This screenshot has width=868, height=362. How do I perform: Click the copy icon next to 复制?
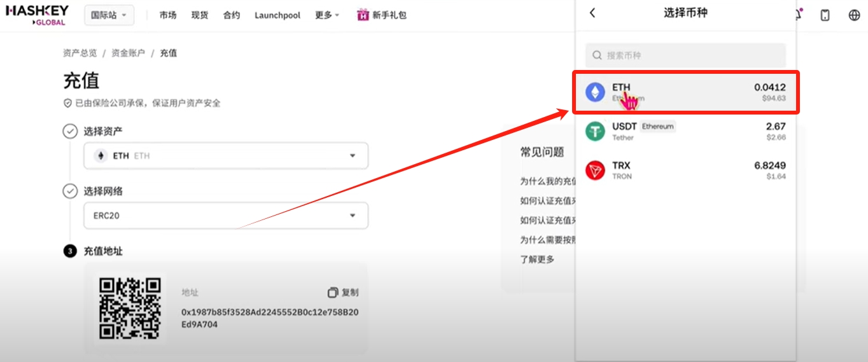pyautogui.click(x=332, y=293)
